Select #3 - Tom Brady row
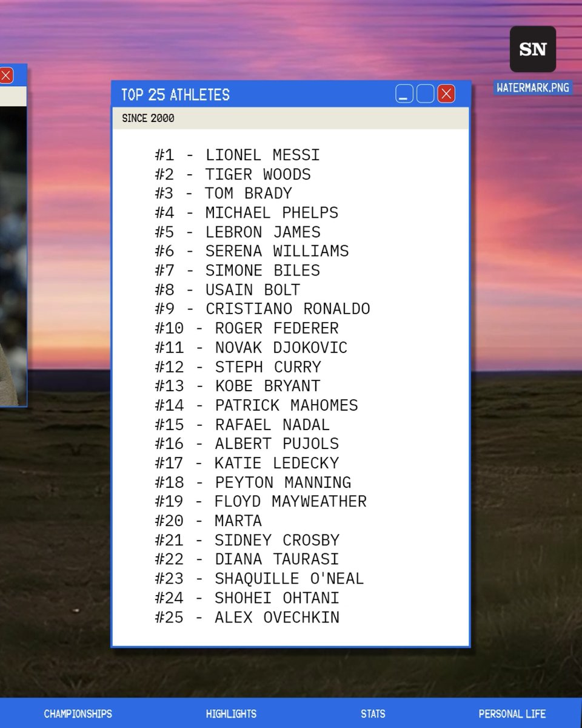Viewport: 582px width, 728px height. tap(223, 194)
